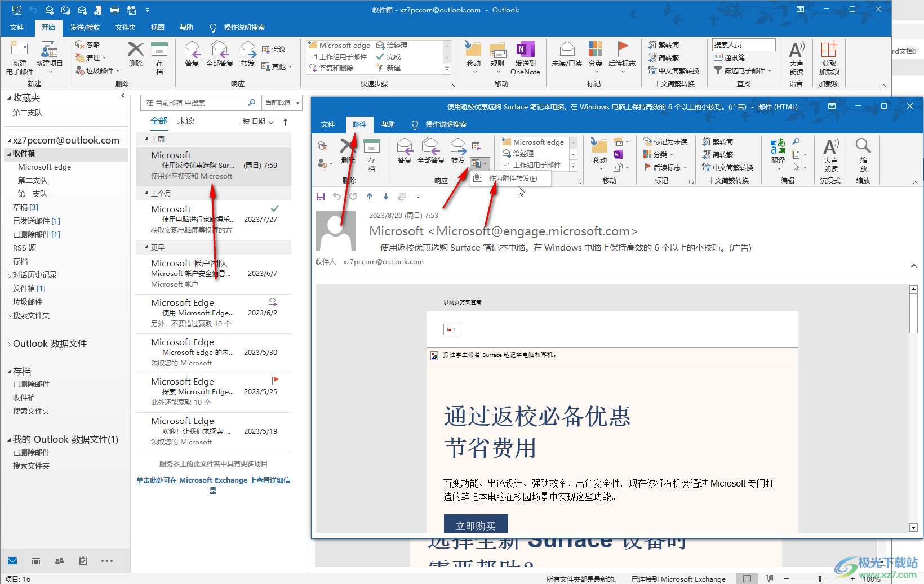Collapse the Favorites section in folder pane
924x584 pixels.
(x=9, y=98)
